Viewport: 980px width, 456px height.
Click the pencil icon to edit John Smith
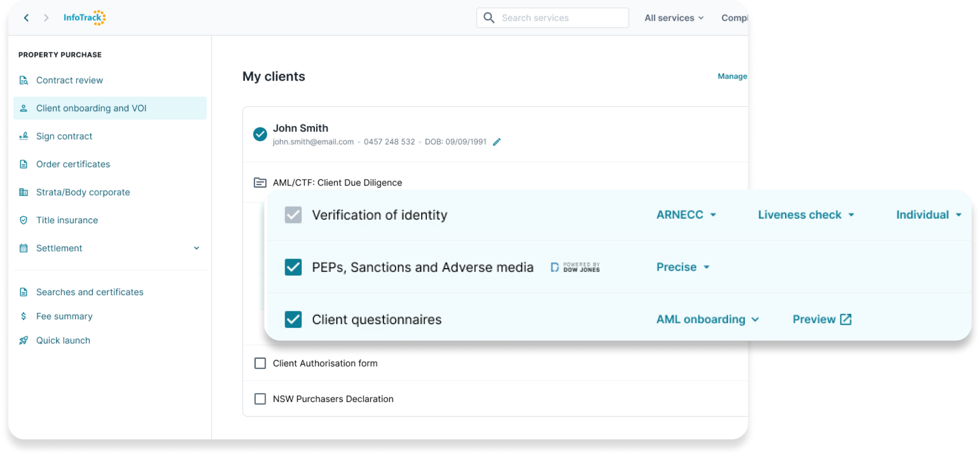(497, 142)
